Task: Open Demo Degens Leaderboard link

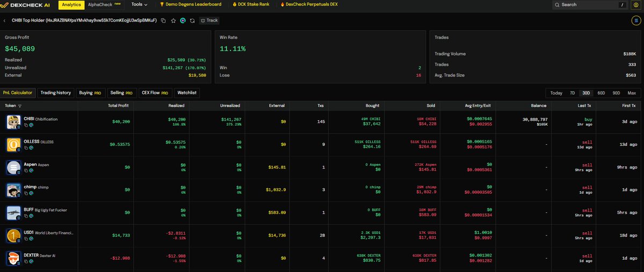Action: pos(191,4)
